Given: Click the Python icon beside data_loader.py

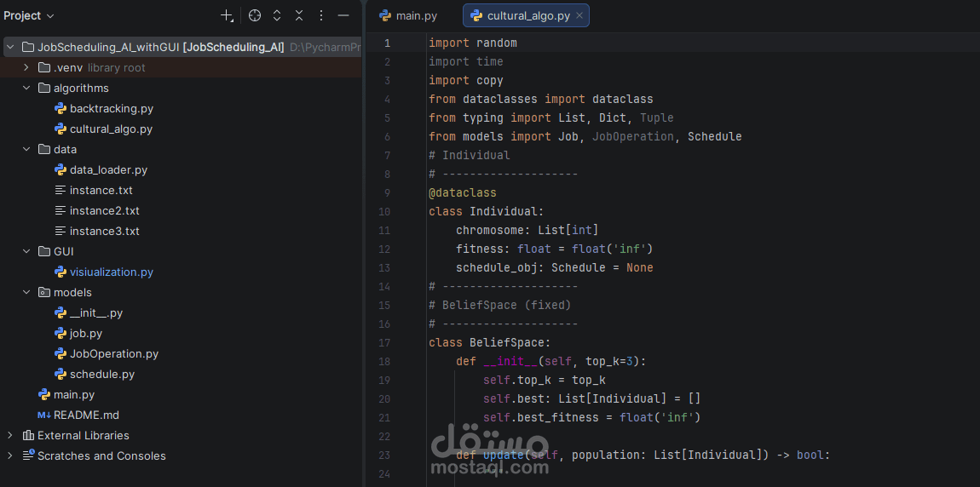Looking at the screenshot, I should (x=61, y=169).
